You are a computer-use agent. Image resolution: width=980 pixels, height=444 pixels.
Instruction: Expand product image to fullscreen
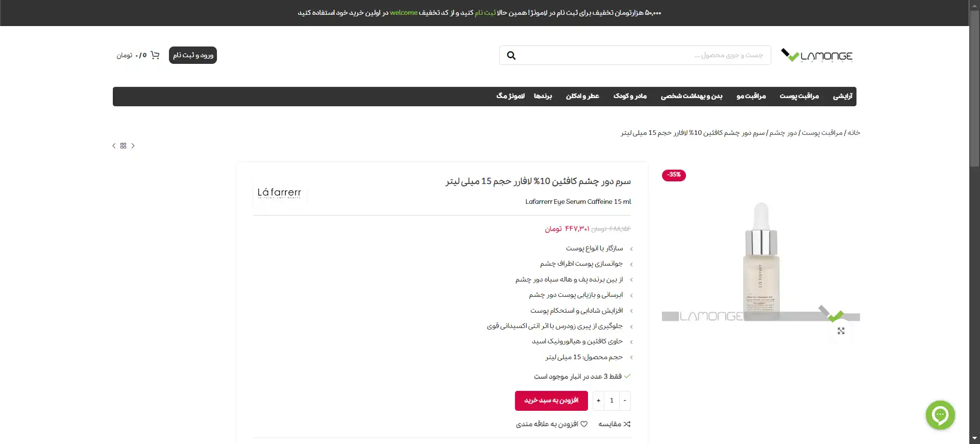841,331
